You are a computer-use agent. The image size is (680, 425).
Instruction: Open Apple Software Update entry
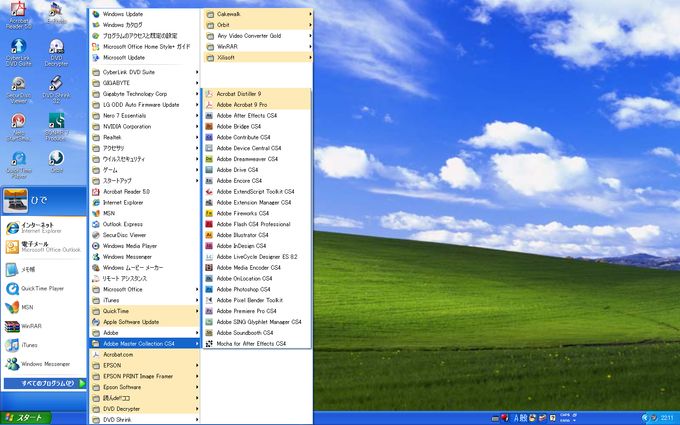[x=144, y=322]
